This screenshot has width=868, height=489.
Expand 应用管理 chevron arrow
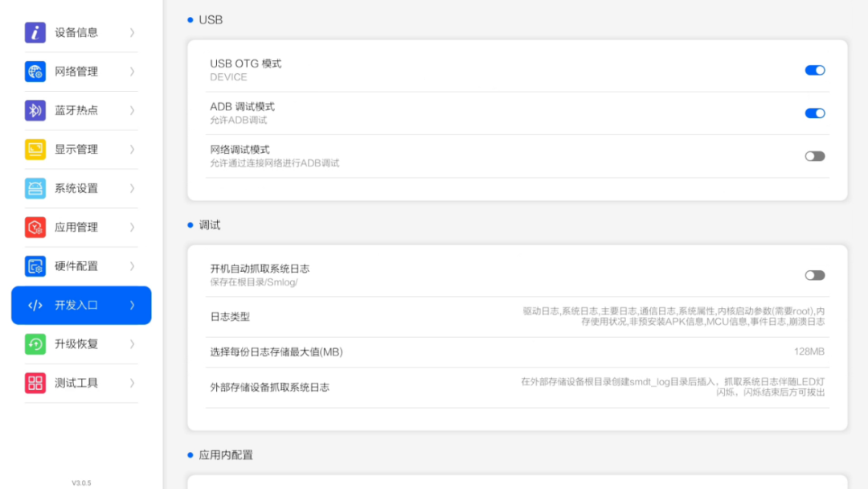click(x=133, y=227)
